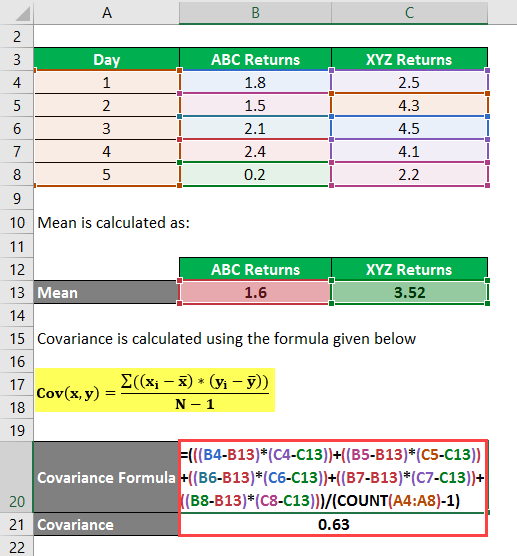Image resolution: width=517 pixels, height=556 pixels.
Task: Click the 'ABC Returns' header in row 12
Action: (255, 269)
